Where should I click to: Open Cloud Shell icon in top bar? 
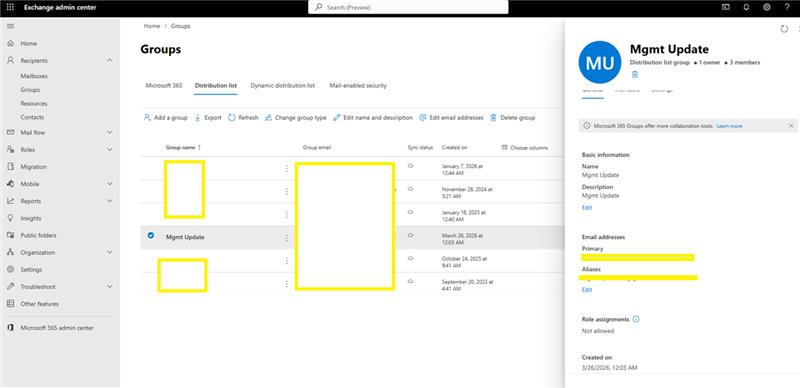tap(726, 7)
